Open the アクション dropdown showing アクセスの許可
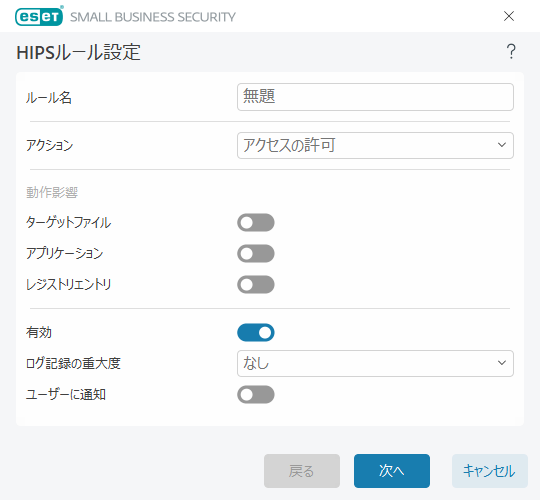This screenshot has width=540, height=500. pos(375,145)
